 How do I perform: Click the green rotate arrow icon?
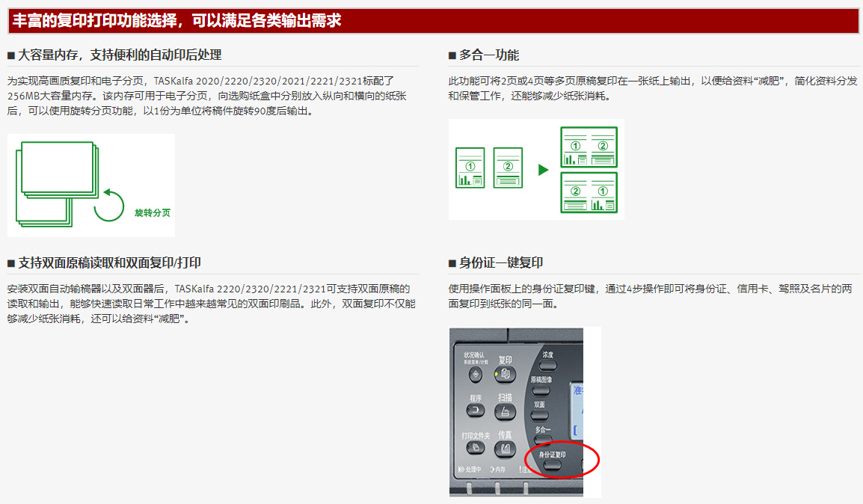coord(109,205)
